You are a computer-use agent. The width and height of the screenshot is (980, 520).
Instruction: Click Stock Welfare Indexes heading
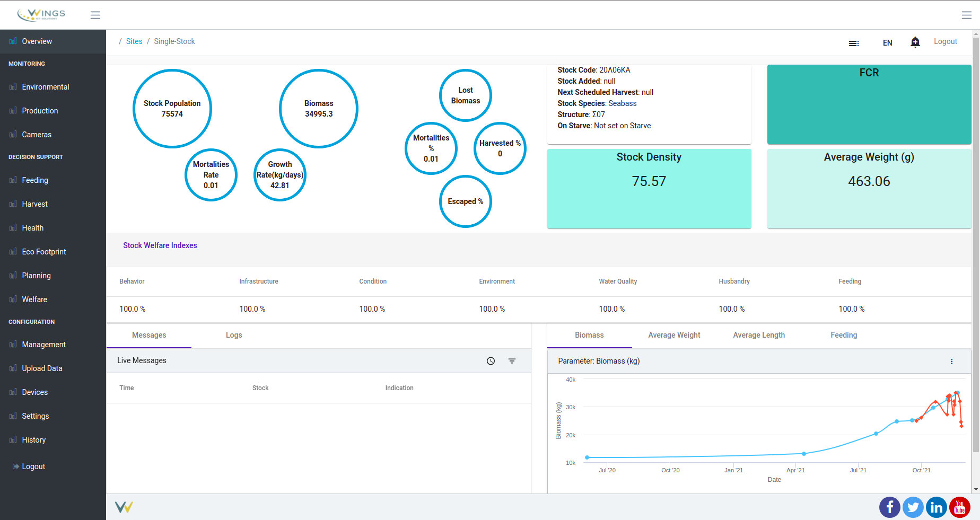(160, 245)
